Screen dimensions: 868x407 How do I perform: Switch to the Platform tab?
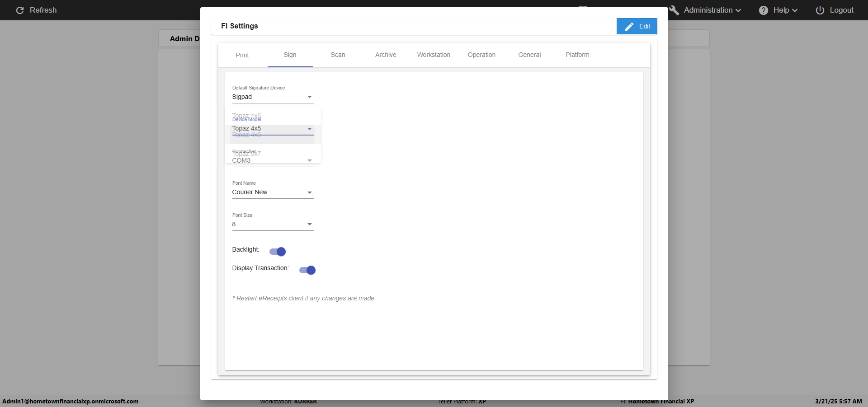pyautogui.click(x=577, y=55)
